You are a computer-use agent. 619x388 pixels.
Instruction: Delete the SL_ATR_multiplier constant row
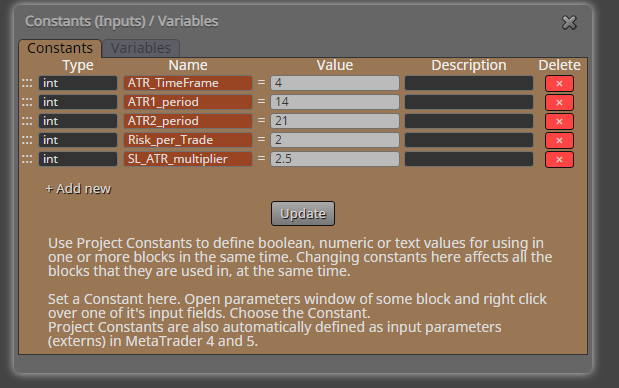[559, 159]
